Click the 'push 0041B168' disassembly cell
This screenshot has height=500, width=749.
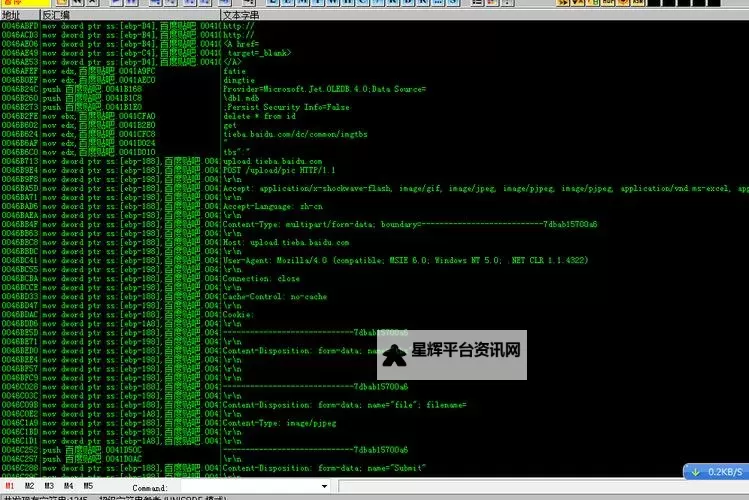coord(92,89)
